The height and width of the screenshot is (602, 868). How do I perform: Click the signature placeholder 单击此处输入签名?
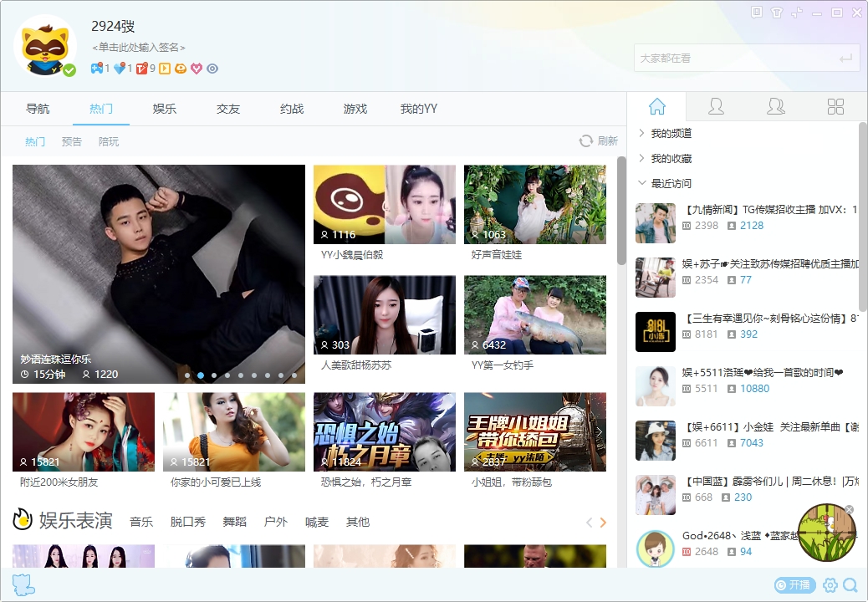[138, 48]
